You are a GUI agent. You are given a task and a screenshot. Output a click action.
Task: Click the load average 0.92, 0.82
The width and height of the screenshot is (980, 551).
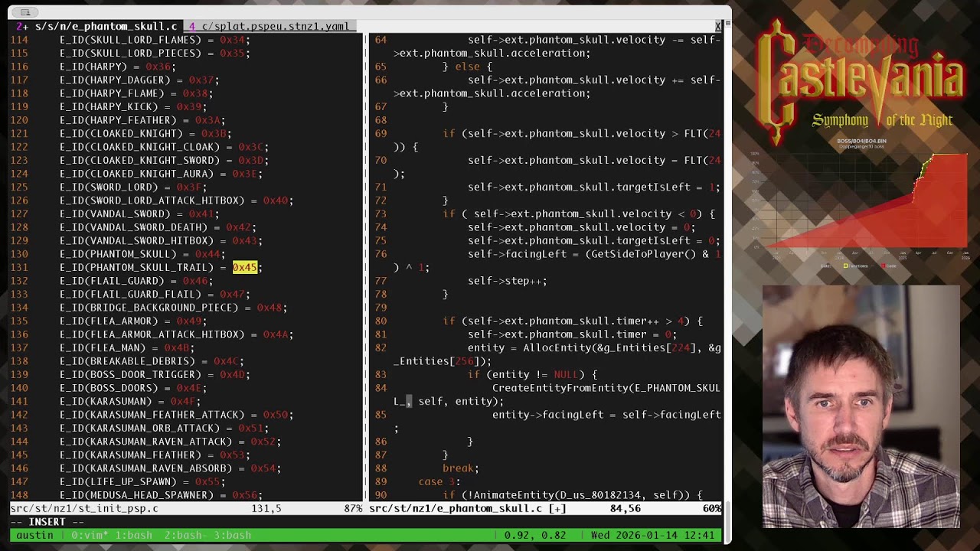tap(534, 535)
